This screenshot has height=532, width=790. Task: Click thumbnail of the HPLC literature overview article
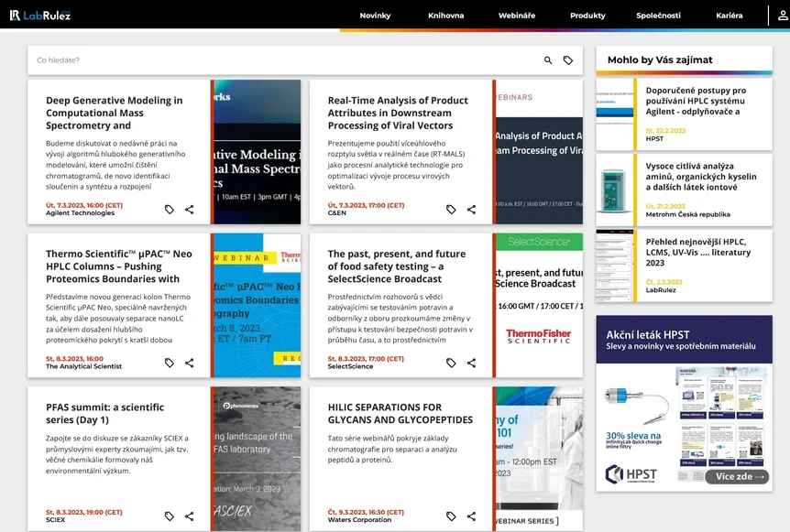pyautogui.click(x=615, y=266)
